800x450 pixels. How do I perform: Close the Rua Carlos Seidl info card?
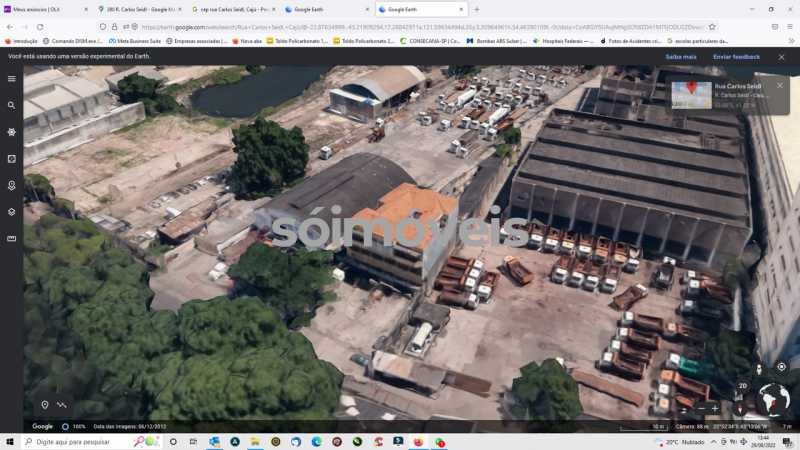coord(780,86)
